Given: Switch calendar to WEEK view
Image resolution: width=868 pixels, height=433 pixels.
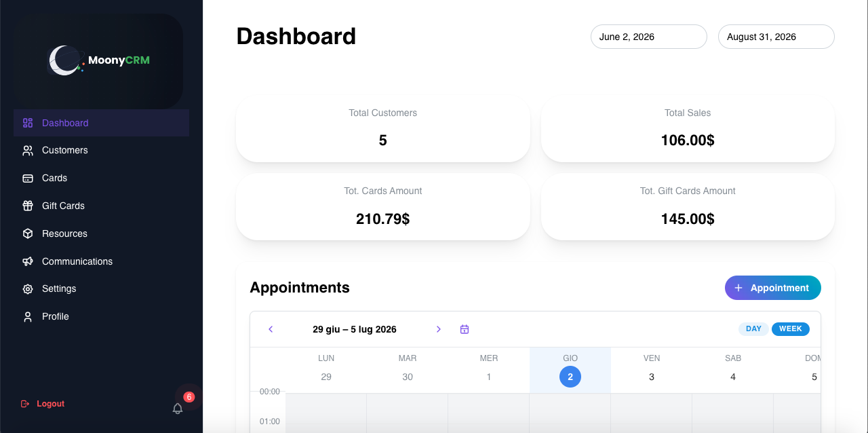Looking at the screenshot, I should [x=791, y=329].
